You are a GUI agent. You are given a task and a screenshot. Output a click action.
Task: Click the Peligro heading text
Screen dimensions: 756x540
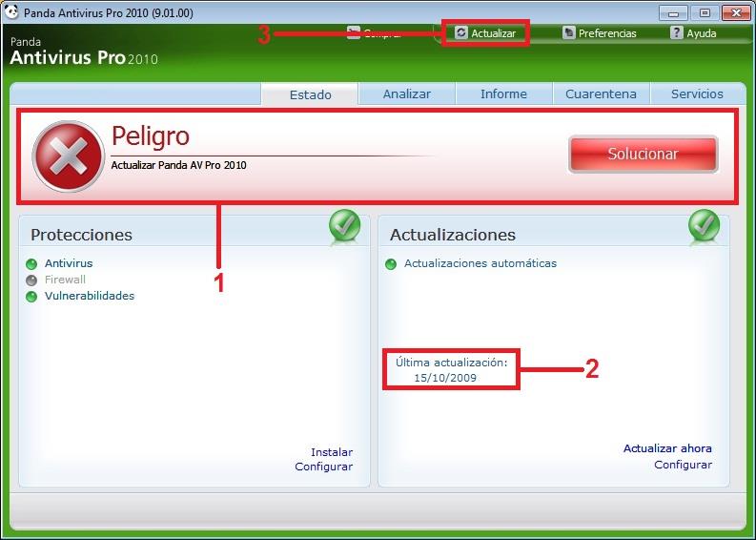click(x=151, y=136)
